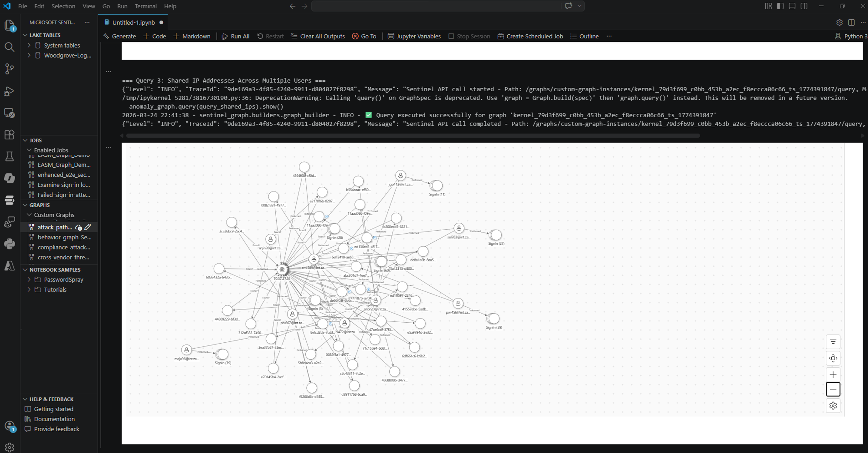The image size is (868, 453).
Task: Click Clear All Outputs
Action: (317, 36)
